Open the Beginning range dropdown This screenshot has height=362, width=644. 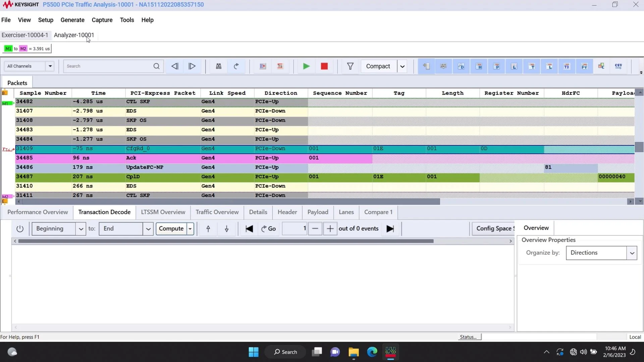pos(80,229)
